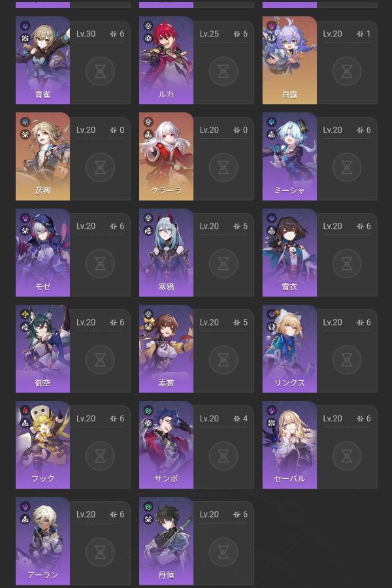Viewport: 392px width, 588px height.
Task: Click the empty light cone slot beside 白露
Action: [x=347, y=71]
